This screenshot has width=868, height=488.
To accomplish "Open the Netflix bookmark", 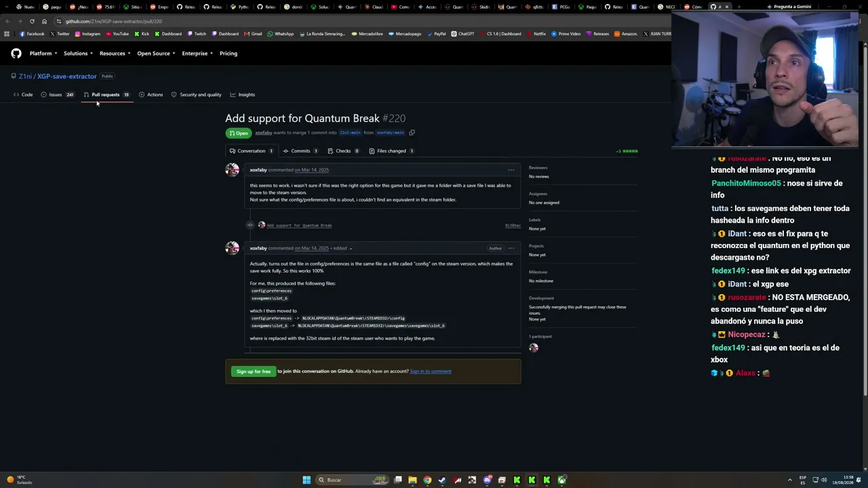I will 536,34.
